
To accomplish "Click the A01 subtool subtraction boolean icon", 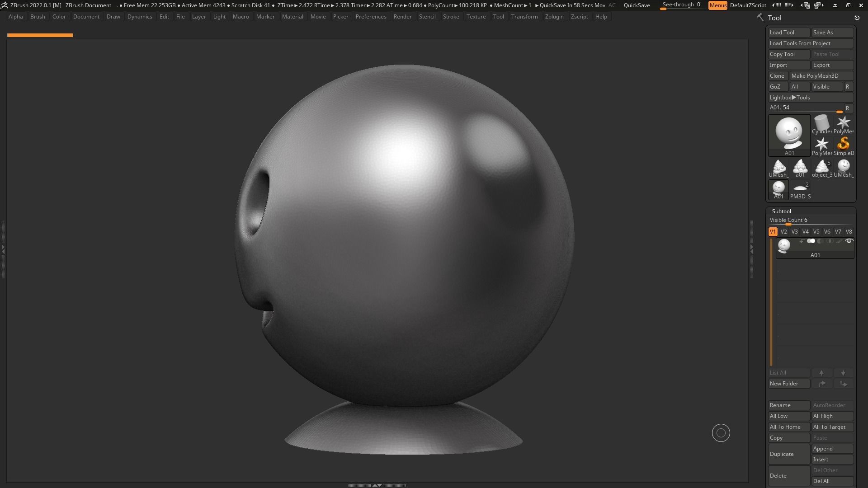I will pos(821,241).
